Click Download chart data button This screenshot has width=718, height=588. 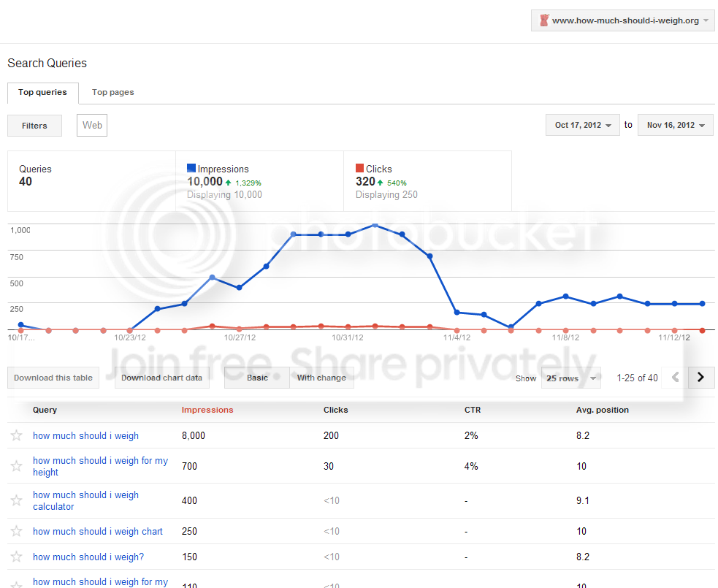[161, 378]
